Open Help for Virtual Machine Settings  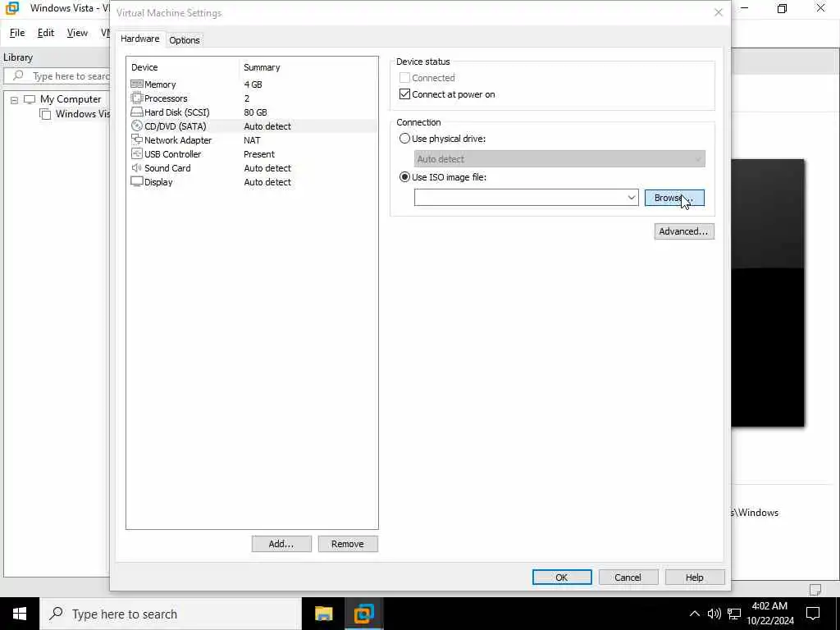(x=694, y=577)
